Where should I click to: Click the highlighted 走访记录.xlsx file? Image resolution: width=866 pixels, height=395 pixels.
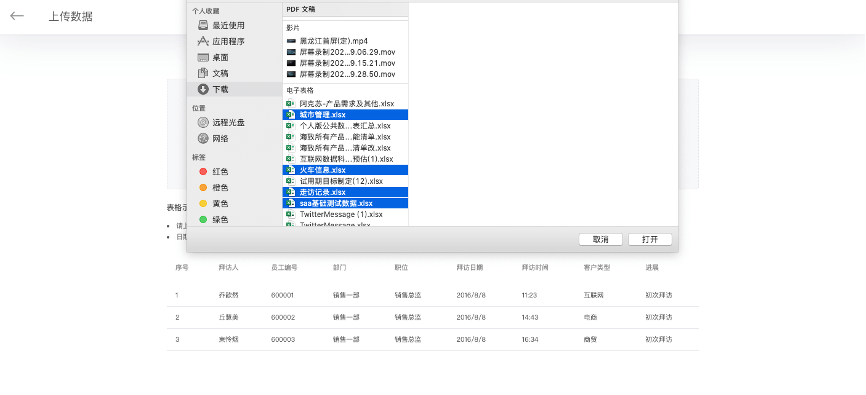(x=346, y=192)
